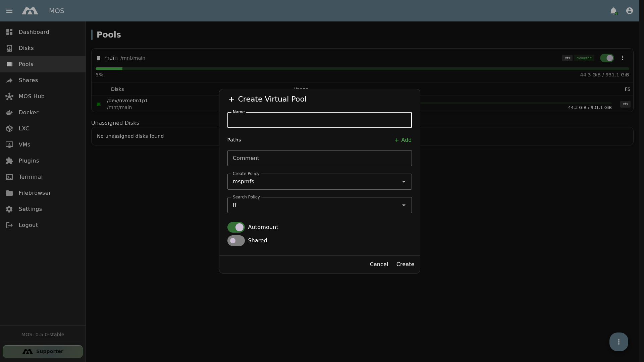644x362 pixels.
Task: Open the LXC section
Action: click(x=43, y=129)
